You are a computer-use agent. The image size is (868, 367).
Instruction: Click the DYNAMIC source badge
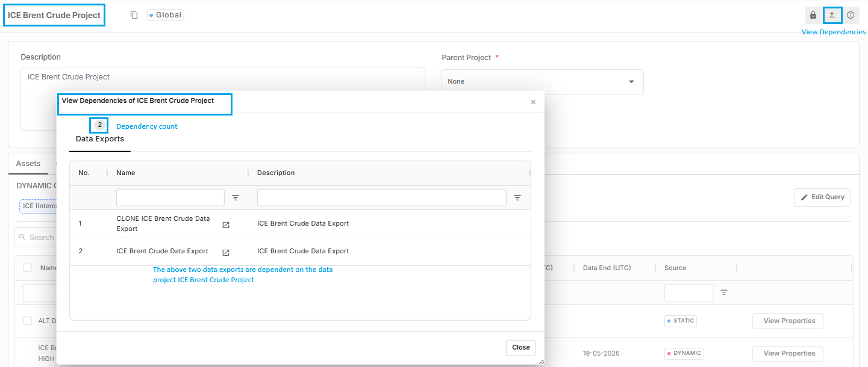(684, 353)
